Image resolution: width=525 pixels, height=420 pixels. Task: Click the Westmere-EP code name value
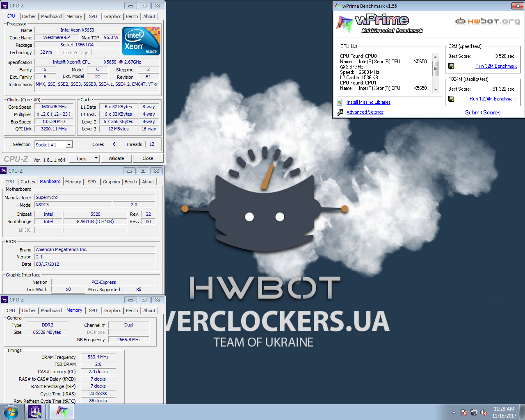click(x=57, y=37)
